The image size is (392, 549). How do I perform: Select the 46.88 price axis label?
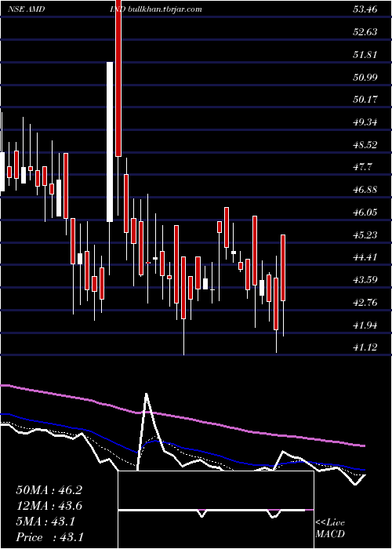click(365, 190)
